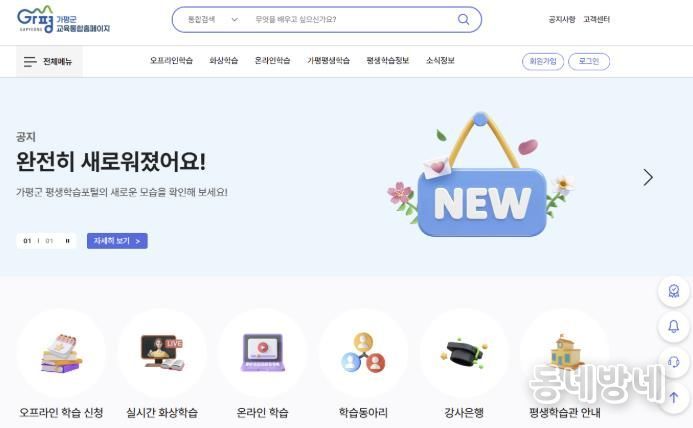This screenshot has height=428, width=693.
Task: Click the 로그인 button
Action: (x=589, y=61)
